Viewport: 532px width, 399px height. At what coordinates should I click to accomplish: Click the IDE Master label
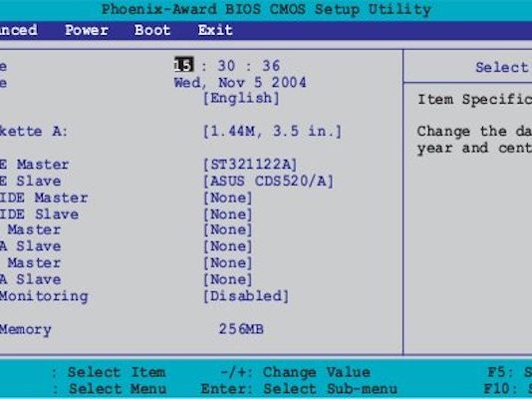pos(44,198)
